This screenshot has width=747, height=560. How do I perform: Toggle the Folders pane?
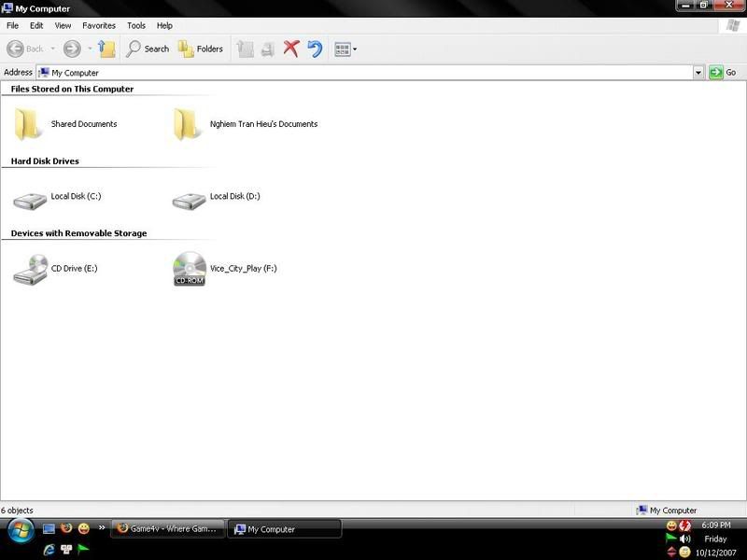[x=201, y=49]
